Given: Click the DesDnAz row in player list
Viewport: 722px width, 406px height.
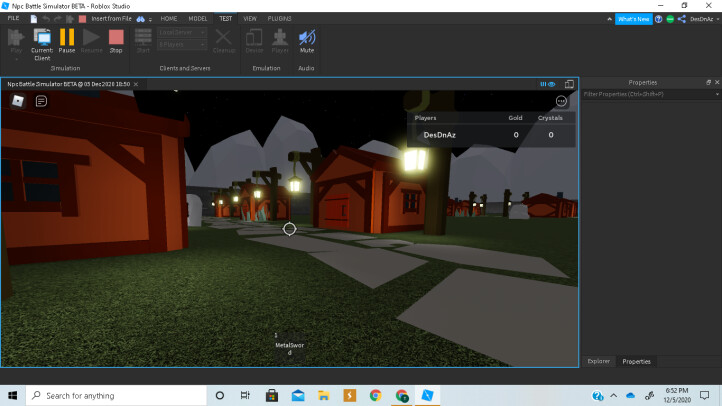Looking at the screenshot, I should click(x=491, y=135).
